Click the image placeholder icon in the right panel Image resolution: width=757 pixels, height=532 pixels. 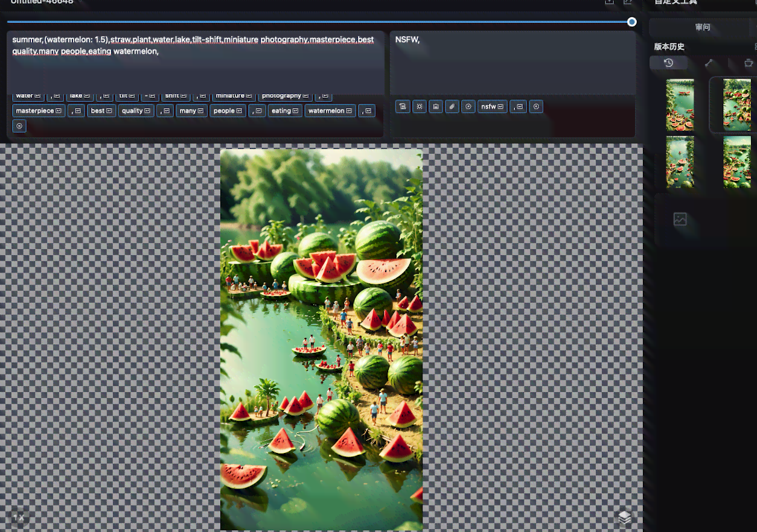click(680, 220)
